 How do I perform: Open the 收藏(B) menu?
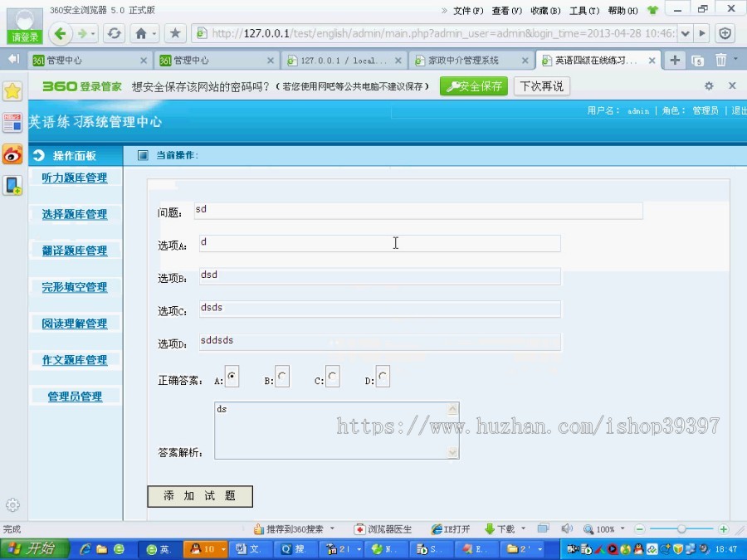pos(545,11)
